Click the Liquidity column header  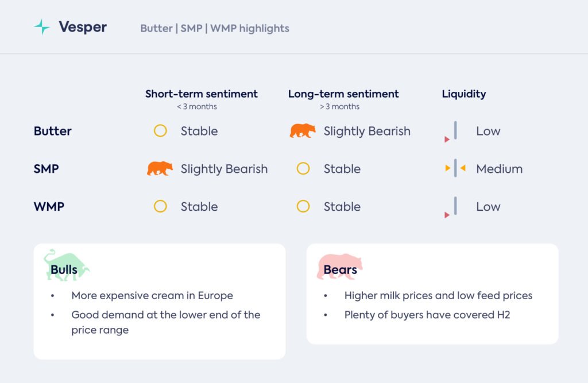click(463, 94)
